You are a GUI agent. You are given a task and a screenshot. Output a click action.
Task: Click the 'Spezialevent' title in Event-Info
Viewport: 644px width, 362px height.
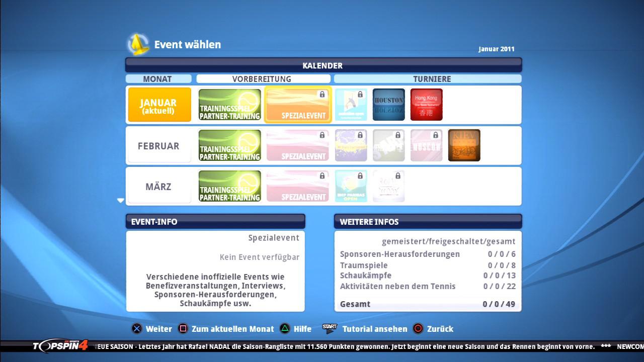click(274, 238)
